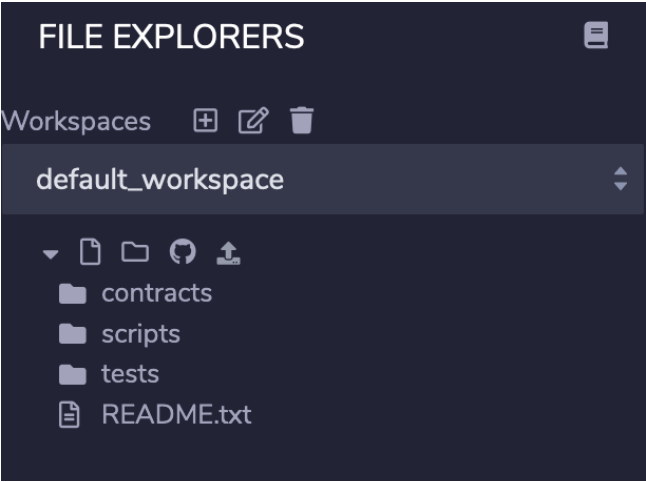Create a new folder via outlined folder icon
Viewport: 646px width, 482px height.
coord(135,252)
